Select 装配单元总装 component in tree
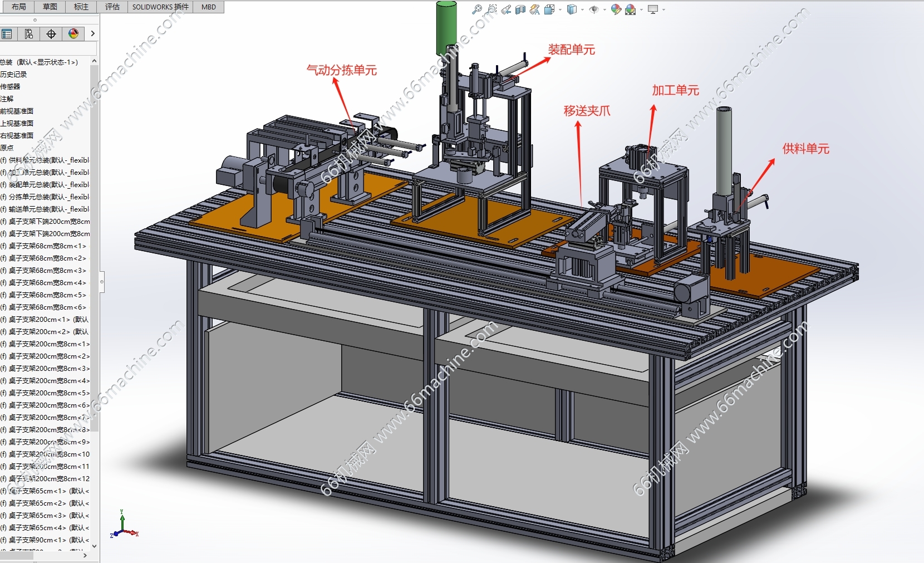 (x=45, y=184)
